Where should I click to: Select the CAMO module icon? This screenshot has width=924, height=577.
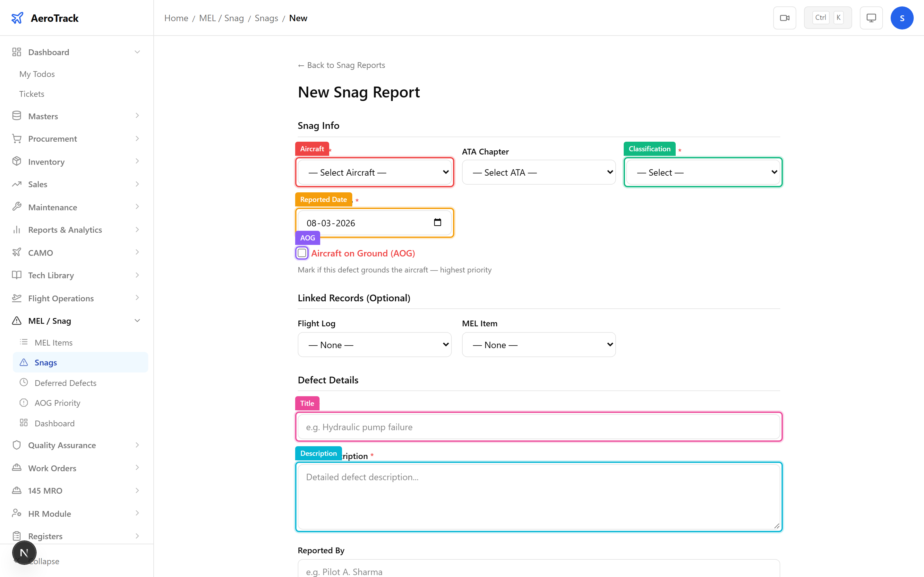tap(17, 252)
